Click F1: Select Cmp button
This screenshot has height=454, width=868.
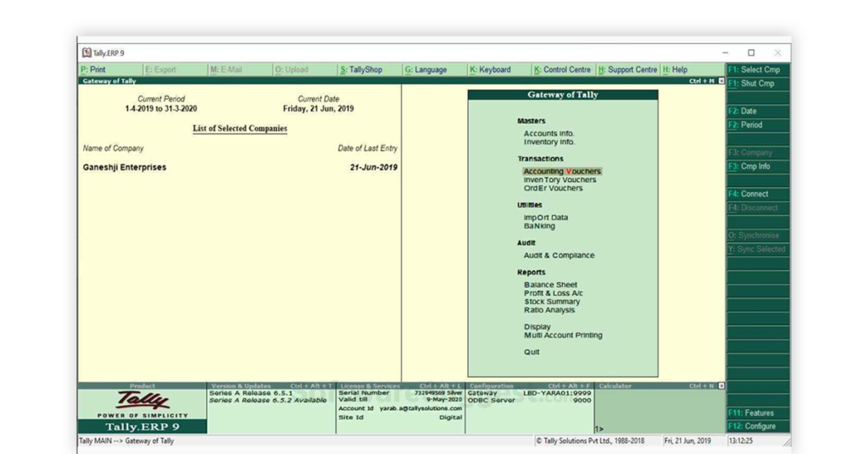tap(758, 69)
